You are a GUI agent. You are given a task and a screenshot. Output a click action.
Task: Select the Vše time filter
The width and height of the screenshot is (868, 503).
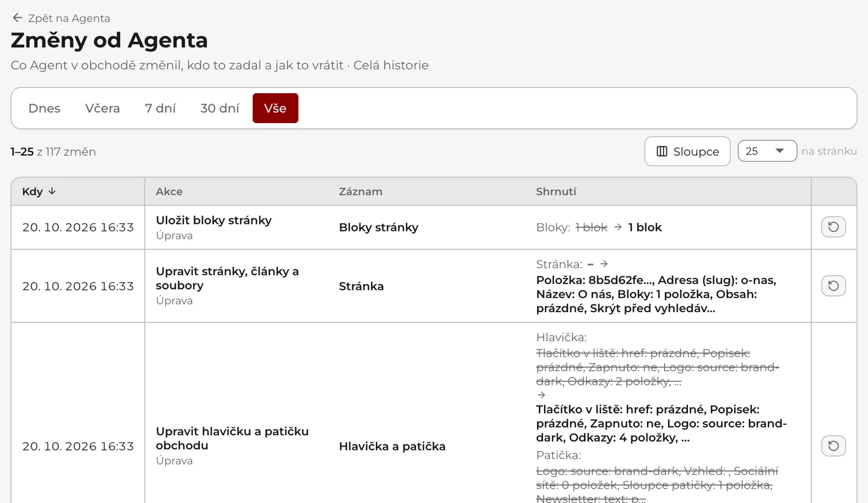pos(275,108)
